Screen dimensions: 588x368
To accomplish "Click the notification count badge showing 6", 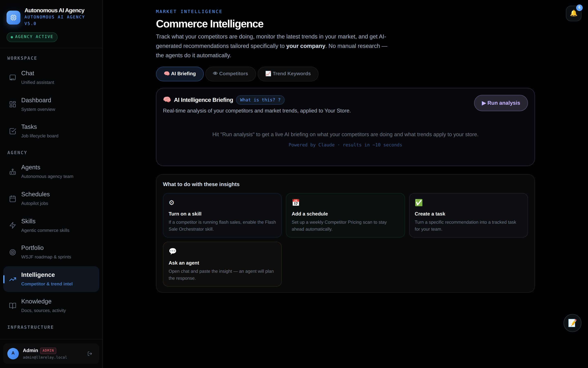I will (x=579, y=8).
